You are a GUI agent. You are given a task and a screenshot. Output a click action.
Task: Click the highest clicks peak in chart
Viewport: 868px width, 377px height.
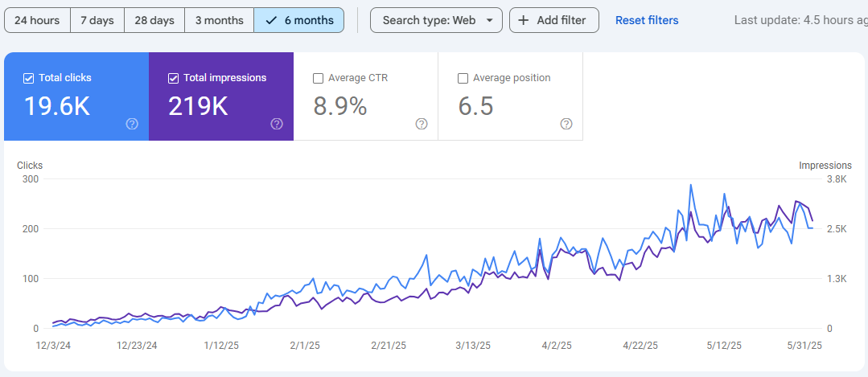coord(690,185)
